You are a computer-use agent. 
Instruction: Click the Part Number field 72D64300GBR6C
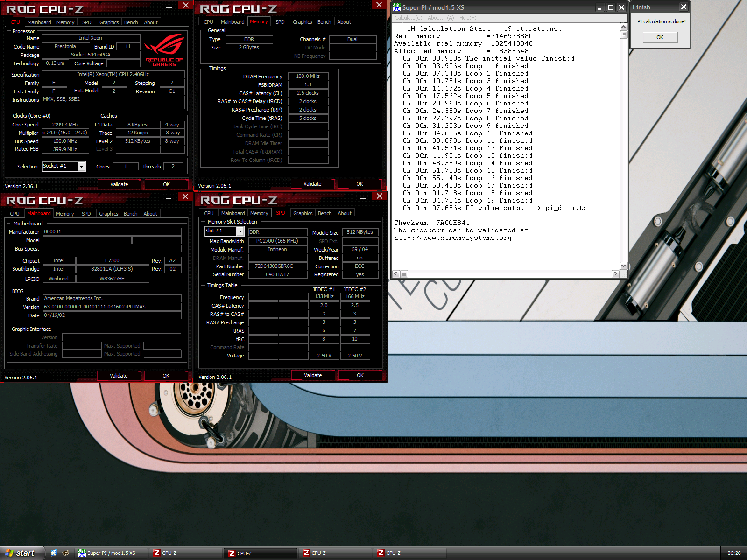click(x=278, y=266)
